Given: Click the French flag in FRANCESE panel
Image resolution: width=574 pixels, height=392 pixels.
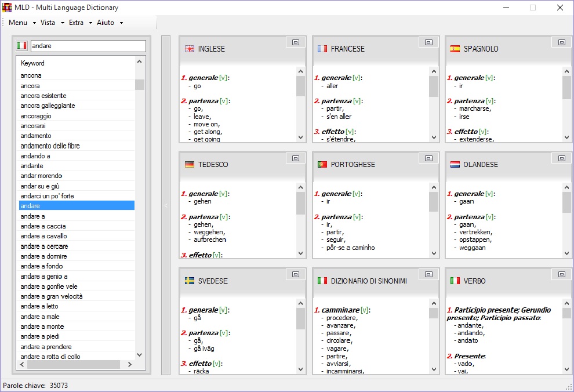Looking at the screenshot, I should pyautogui.click(x=322, y=49).
